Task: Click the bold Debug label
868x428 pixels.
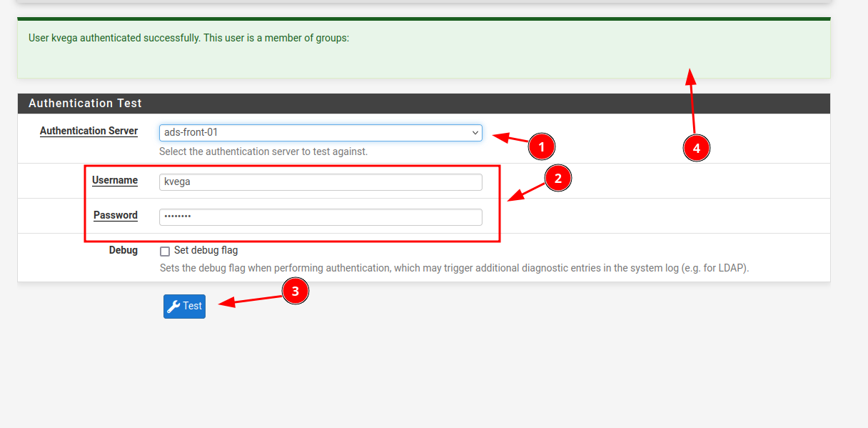Action: click(123, 251)
